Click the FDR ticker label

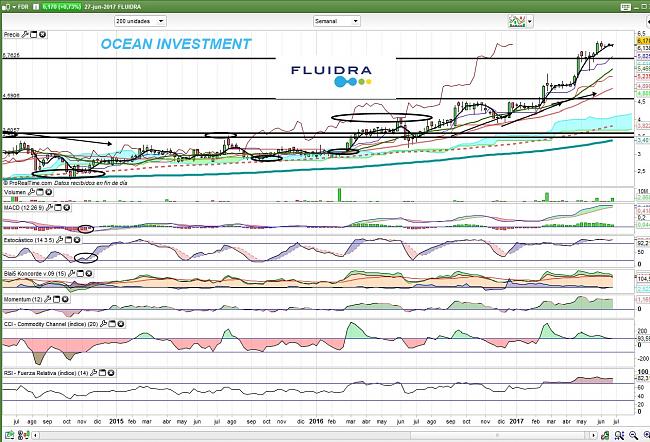23,7
